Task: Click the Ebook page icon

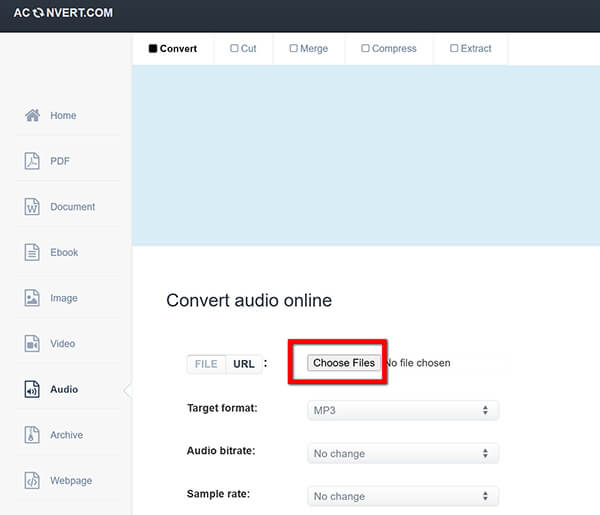Action: 32,252
